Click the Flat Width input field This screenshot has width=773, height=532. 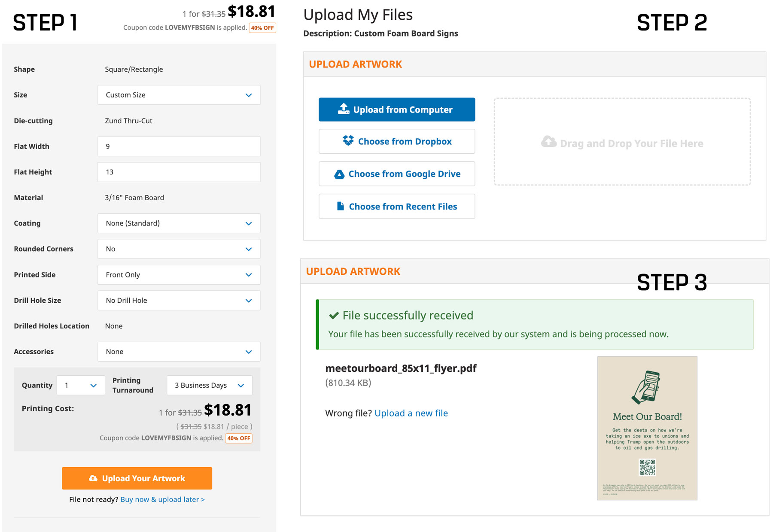pos(179,146)
